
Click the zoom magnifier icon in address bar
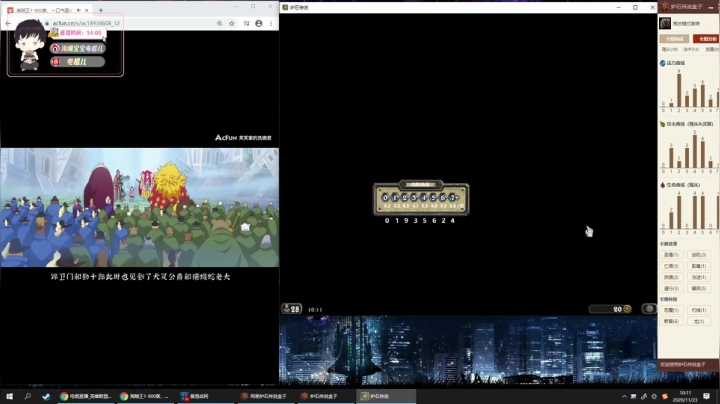pyautogui.click(x=219, y=23)
